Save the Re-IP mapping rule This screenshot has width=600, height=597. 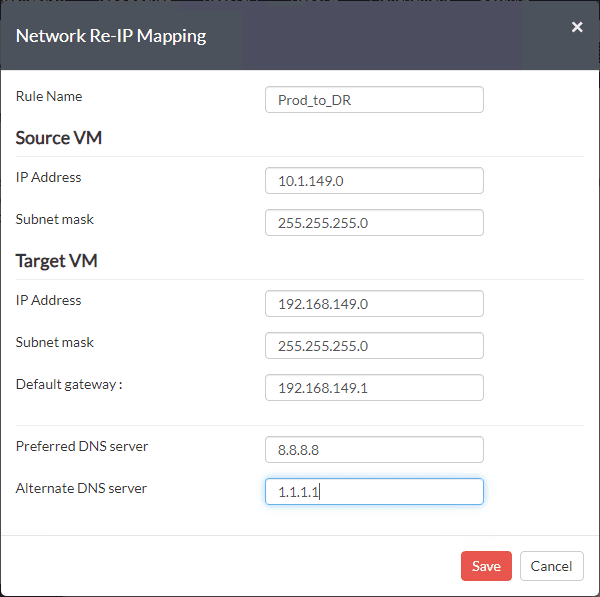[x=486, y=566]
